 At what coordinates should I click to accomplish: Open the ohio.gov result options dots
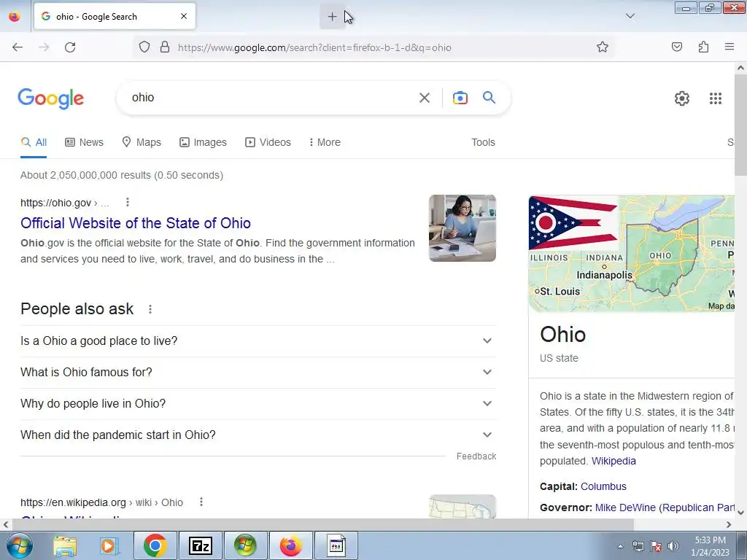coord(127,203)
